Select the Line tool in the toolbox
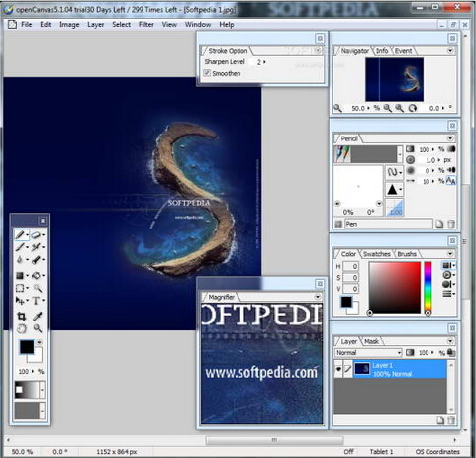 [20, 247]
